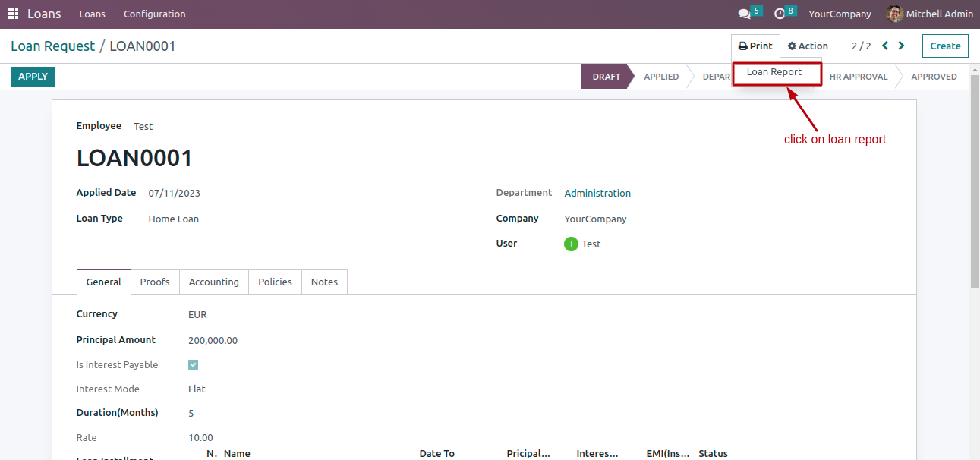Open the apps grid menu icon

(x=13, y=14)
